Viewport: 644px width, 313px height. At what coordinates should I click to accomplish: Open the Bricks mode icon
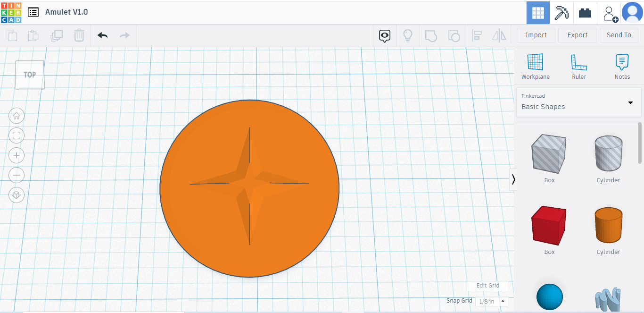(x=585, y=13)
